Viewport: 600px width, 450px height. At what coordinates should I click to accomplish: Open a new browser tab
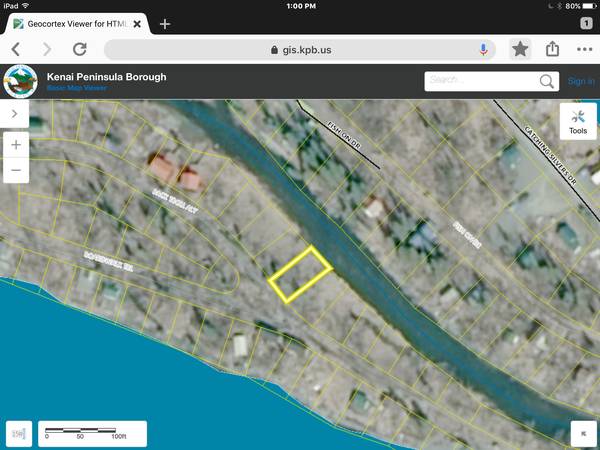click(165, 23)
